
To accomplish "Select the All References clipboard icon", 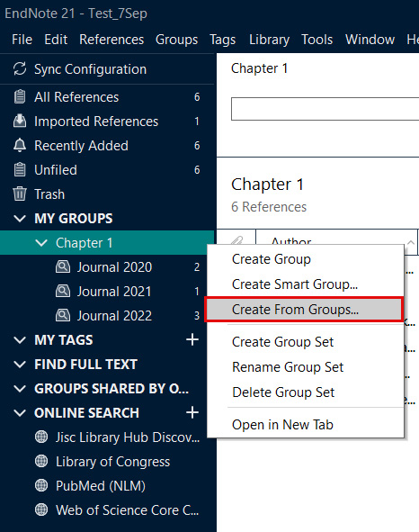I will [20, 96].
